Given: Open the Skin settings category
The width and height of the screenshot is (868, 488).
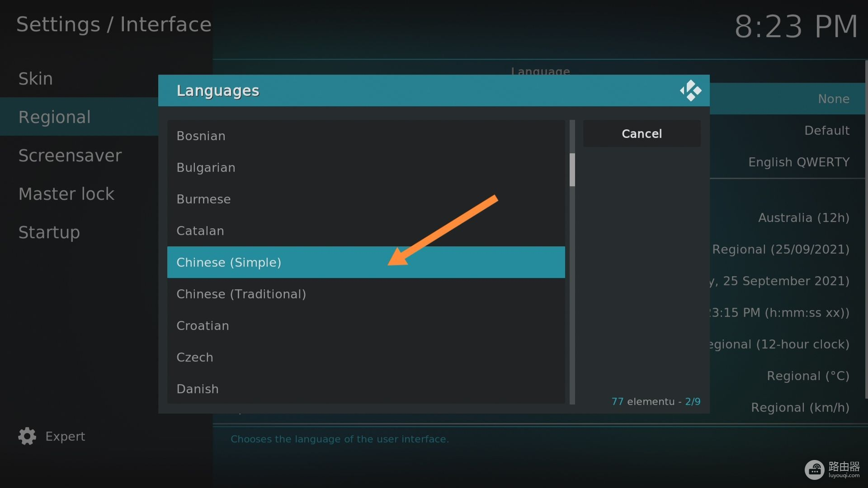Looking at the screenshot, I should pos(36,79).
